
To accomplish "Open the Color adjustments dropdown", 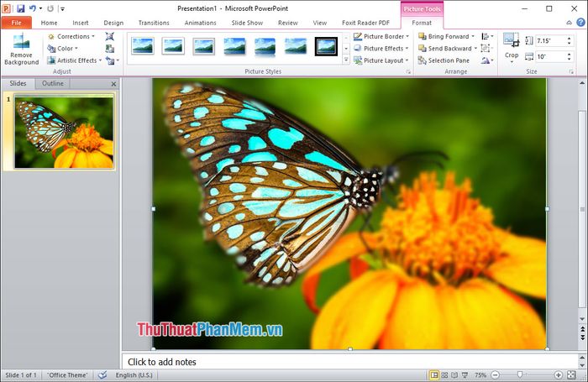I will (63, 49).
